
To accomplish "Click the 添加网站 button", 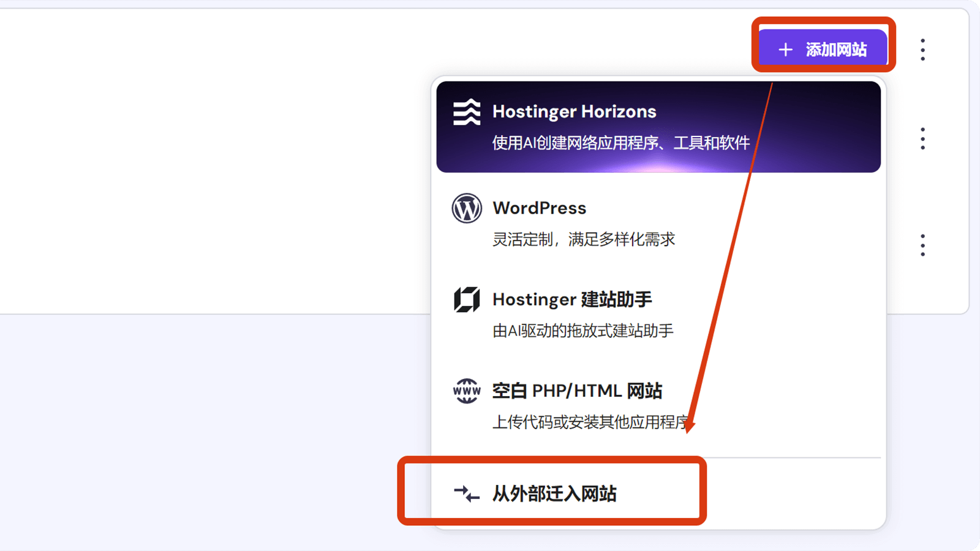I will [x=823, y=49].
